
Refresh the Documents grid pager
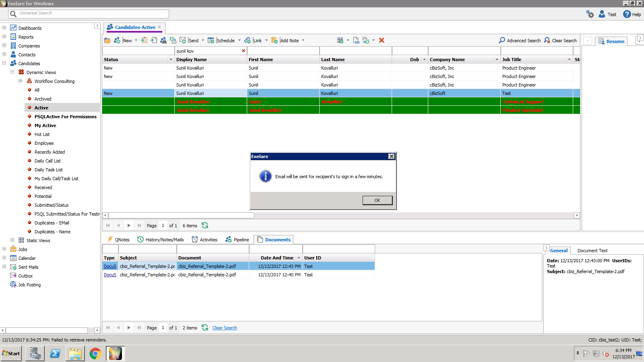click(x=205, y=328)
